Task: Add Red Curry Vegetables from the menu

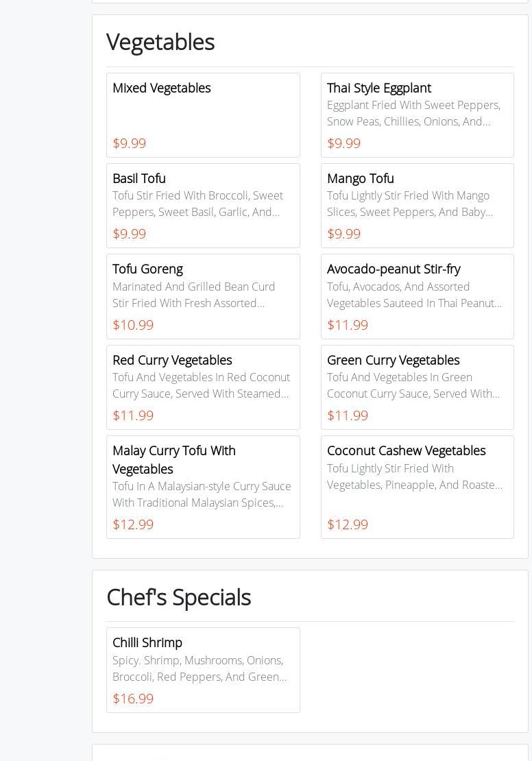Action: 203,387
